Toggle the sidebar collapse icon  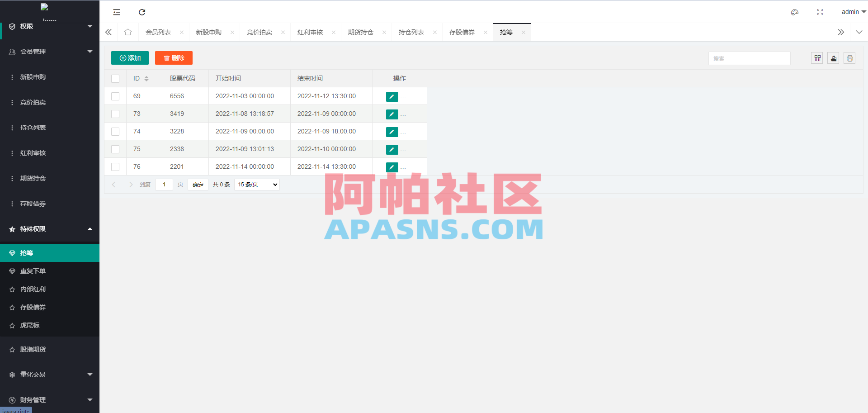[117, 12]
